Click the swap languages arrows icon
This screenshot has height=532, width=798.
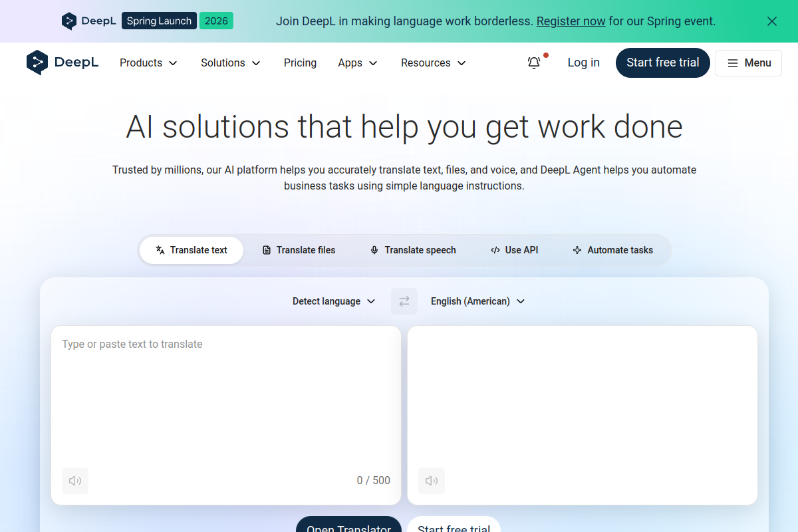click(404, 301)
